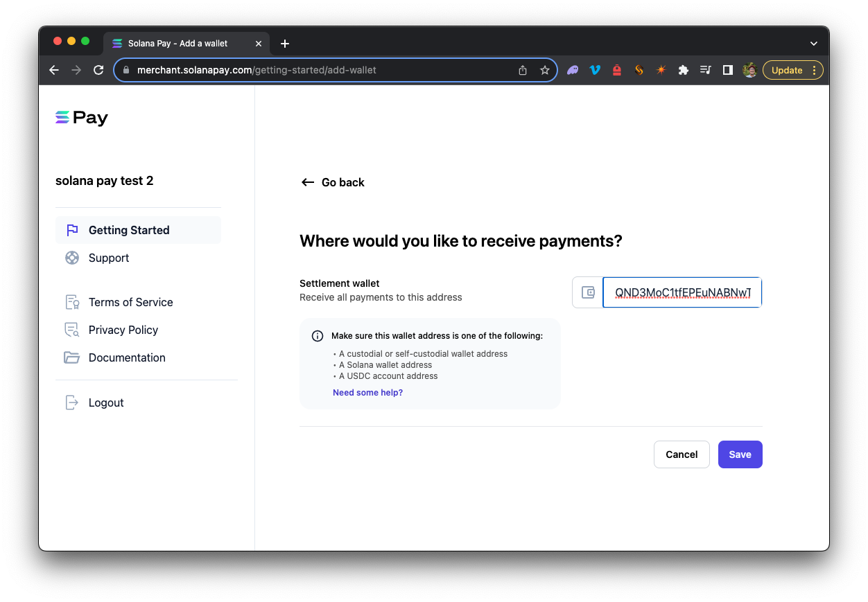Click the Solana Pay logo
868x602 pixels.
[x=82, y=118]
